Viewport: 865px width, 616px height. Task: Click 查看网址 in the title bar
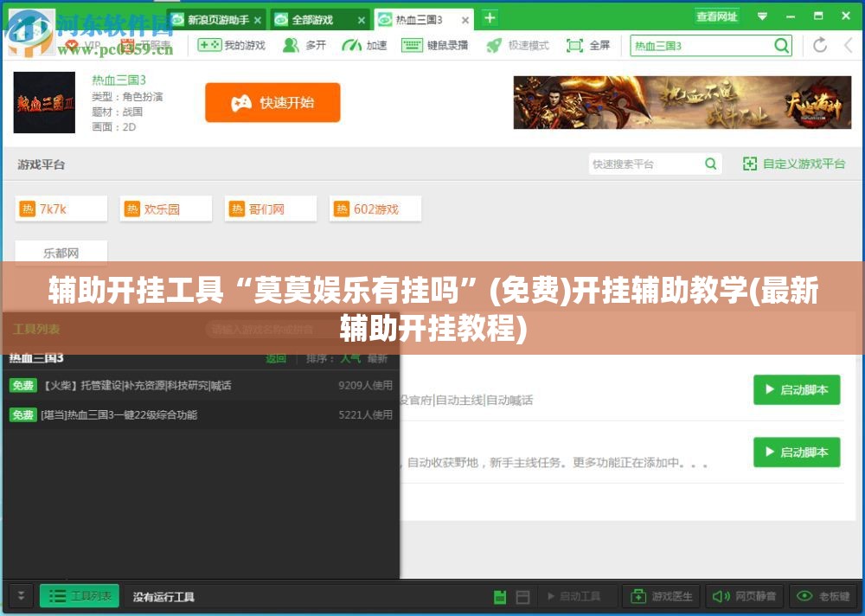coord(716,16)
